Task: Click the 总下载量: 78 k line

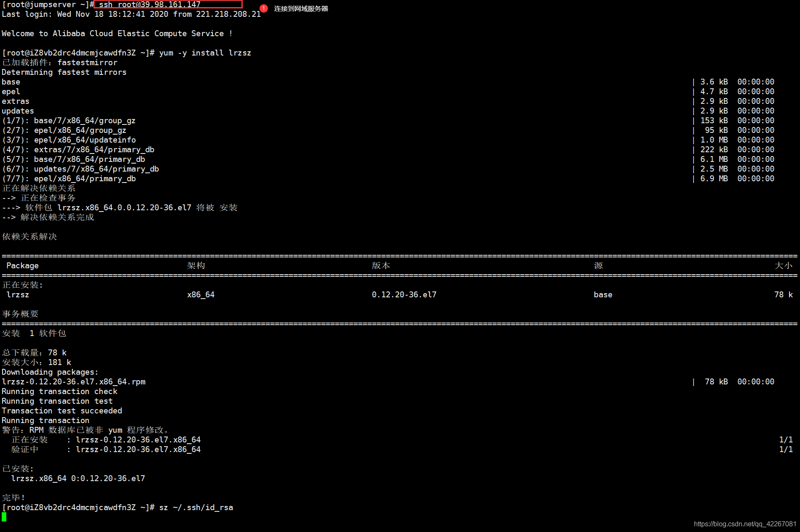Action: [34, 352]
